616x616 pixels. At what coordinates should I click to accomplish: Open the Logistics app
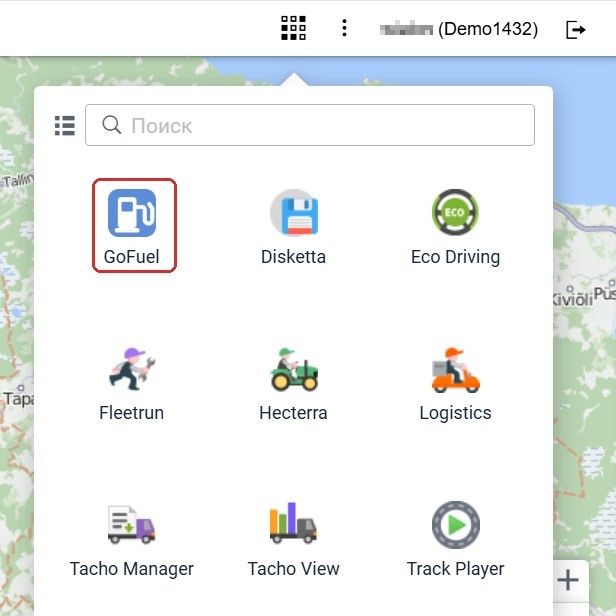click(x=455, y=383)
